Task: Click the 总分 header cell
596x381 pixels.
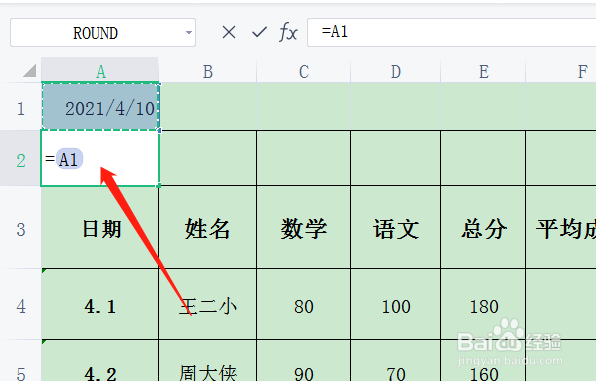Action: pos(483,228)
